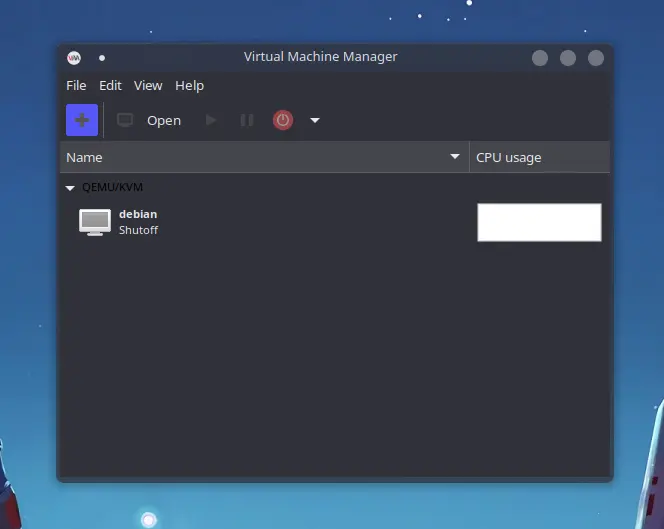Click the Open button label in toolbar
This screenshot has width=664, height=529.
[x=164, y=121]
